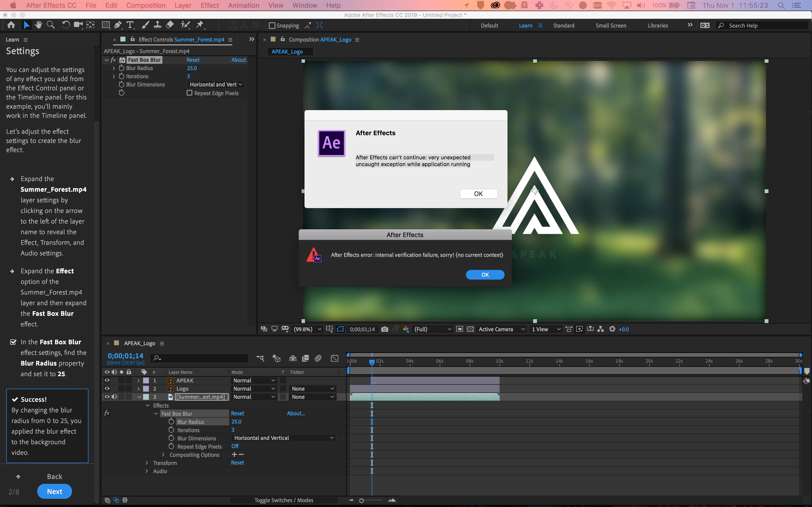812x507 pixels.
Task: Expand the Transform property group
Action: [147, 463]
